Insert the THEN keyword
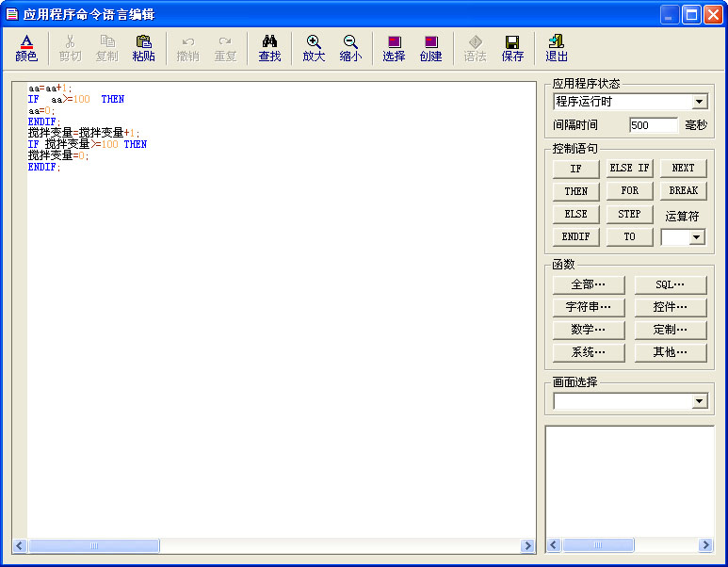Viewport: 728px width, 567px height. tap(575, 191)
